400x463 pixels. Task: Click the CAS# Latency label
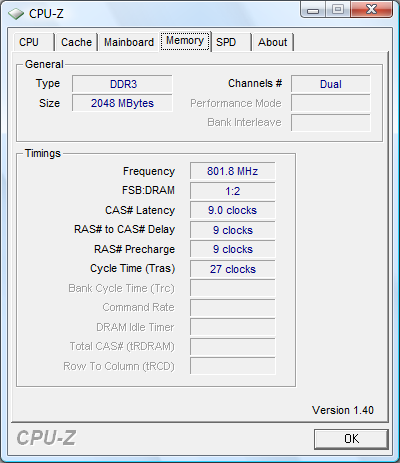140,210
